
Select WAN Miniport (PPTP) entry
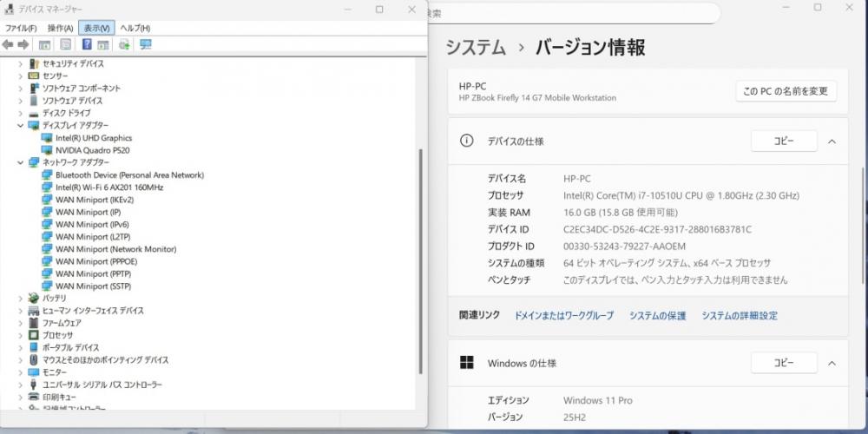click(93, 273)
